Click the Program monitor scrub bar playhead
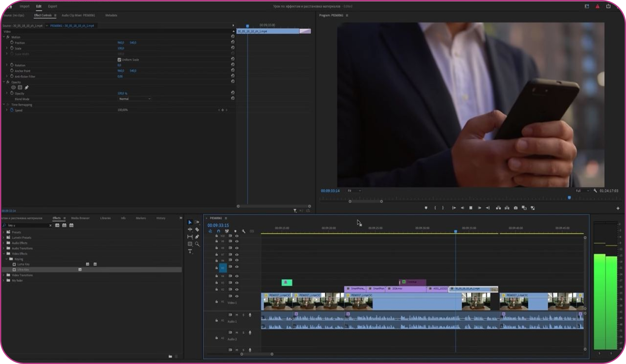Viewport: 626px width, 364px height. pos(569,198)
